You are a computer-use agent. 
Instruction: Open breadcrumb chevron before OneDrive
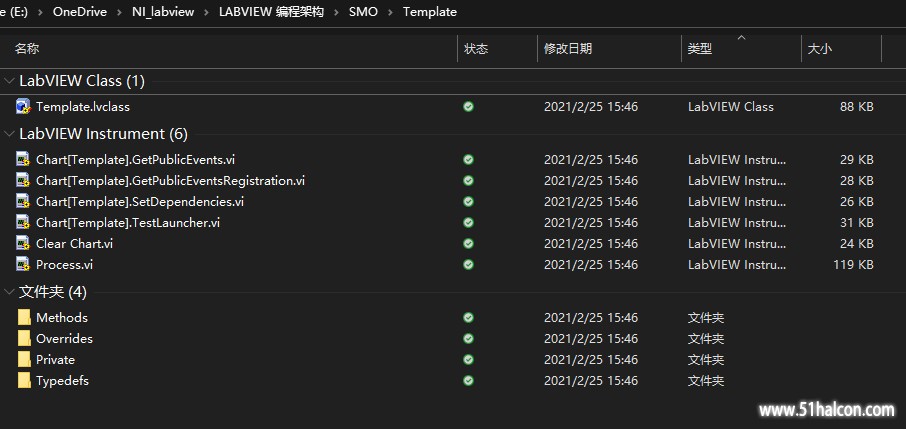point(40,12)
